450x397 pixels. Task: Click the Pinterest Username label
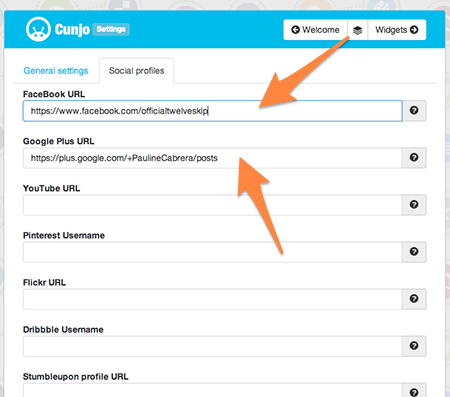point(64,235)
